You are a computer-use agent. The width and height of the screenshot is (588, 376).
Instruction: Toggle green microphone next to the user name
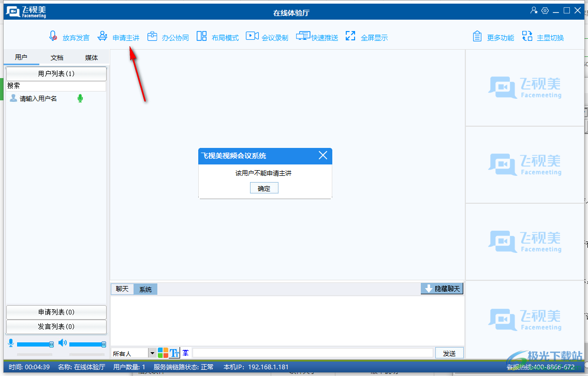[80, 98]
